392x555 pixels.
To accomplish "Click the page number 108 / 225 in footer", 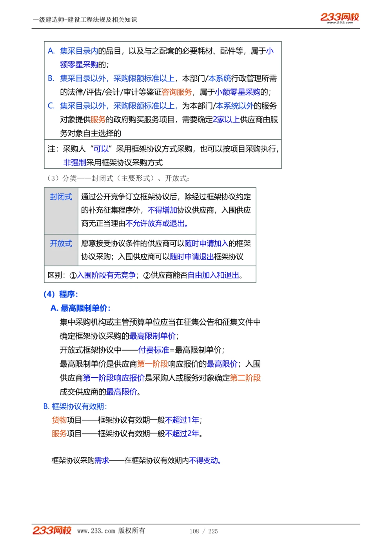I will click(204, 531).
